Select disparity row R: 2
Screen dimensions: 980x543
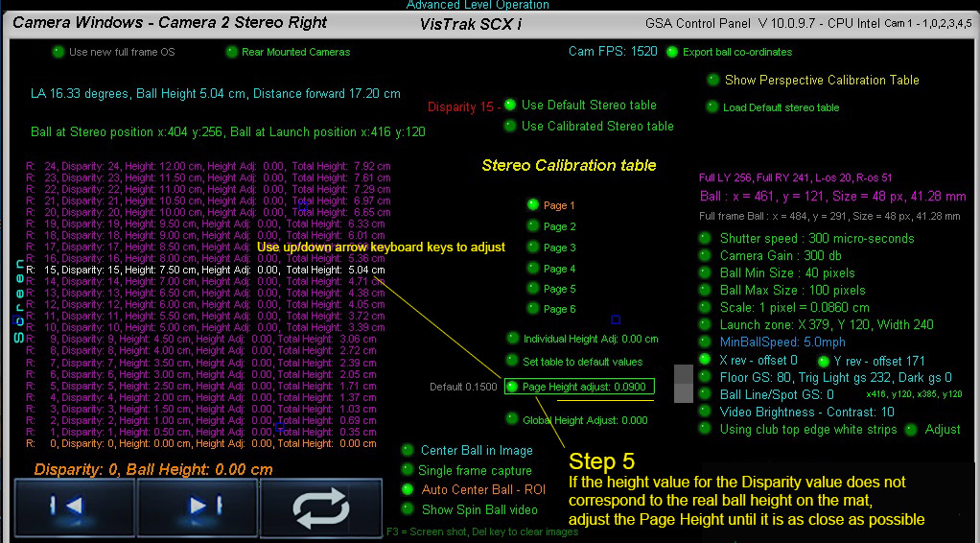click(202, 420)
